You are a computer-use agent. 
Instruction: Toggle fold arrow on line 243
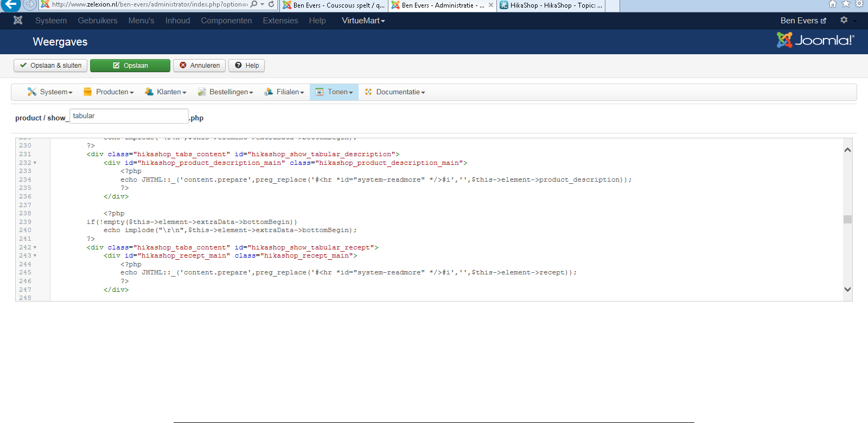35,256
